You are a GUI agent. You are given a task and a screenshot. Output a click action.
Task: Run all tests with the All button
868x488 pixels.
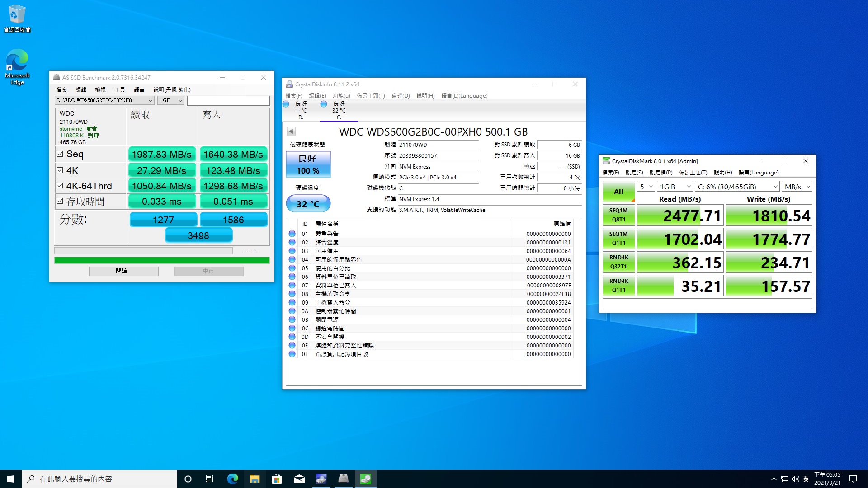coord(618,192)
